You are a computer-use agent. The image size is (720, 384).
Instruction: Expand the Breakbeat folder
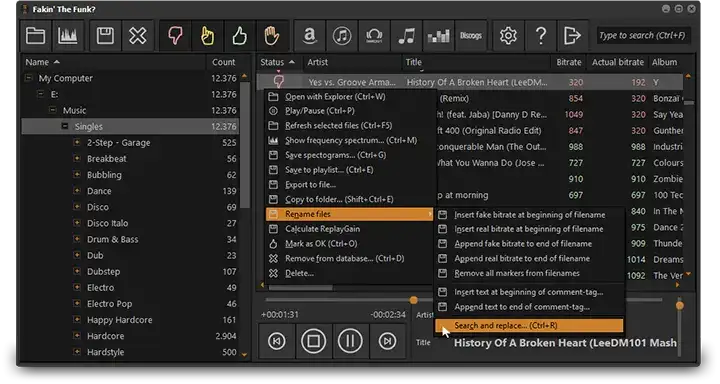coord(77,158)
